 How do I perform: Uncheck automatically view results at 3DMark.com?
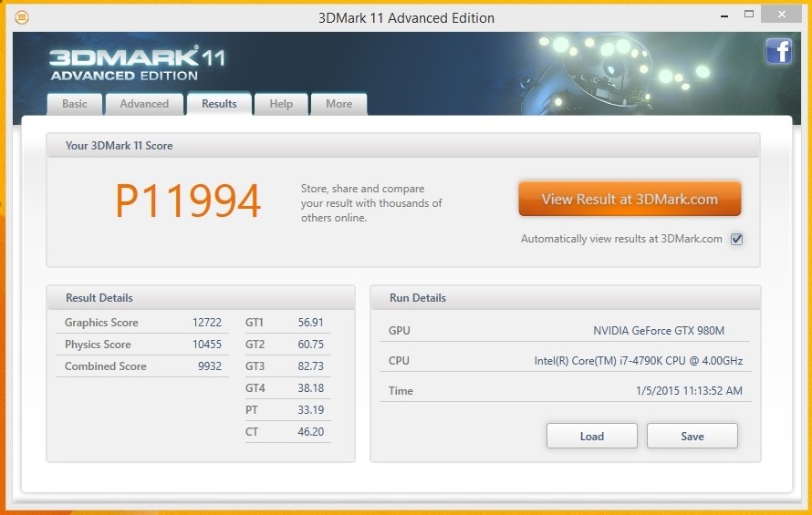(x=737, y=240)
